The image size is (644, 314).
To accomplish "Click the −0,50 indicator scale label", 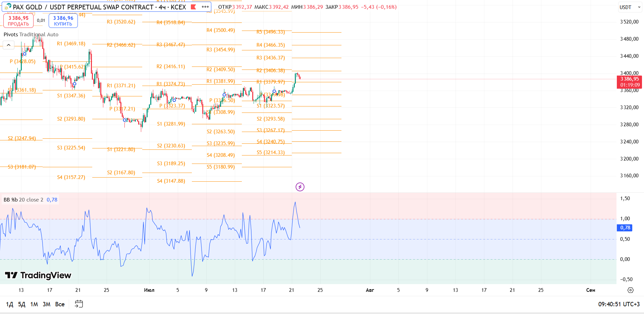I will click(x=626, y=279).
